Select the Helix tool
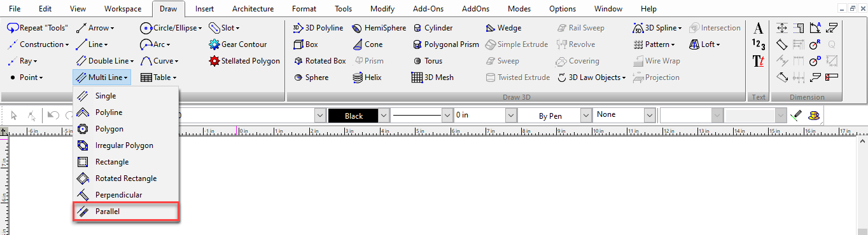 tap(367, 77)
